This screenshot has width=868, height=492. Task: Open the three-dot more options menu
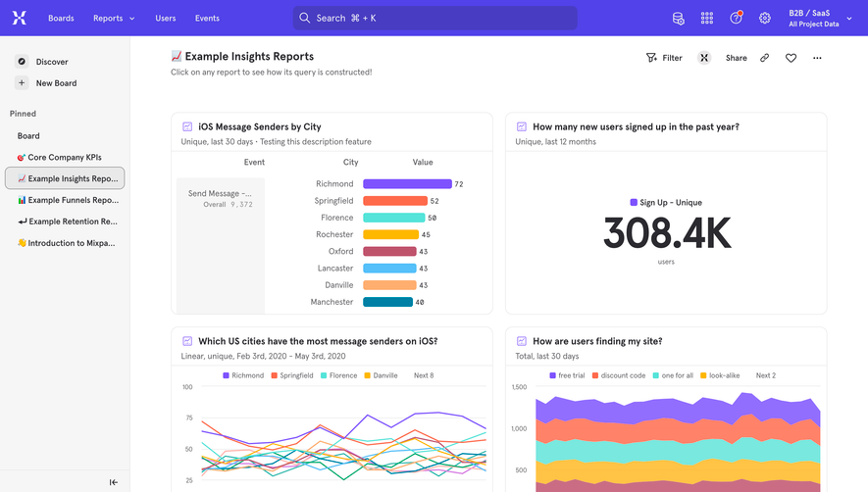point(817,58)
